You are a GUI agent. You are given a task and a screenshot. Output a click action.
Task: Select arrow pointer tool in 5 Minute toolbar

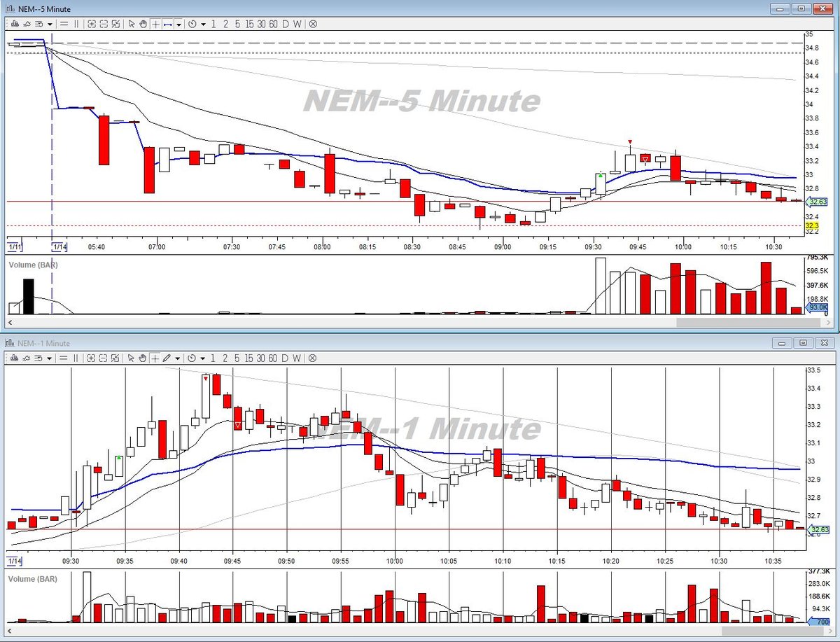point(131,24)
